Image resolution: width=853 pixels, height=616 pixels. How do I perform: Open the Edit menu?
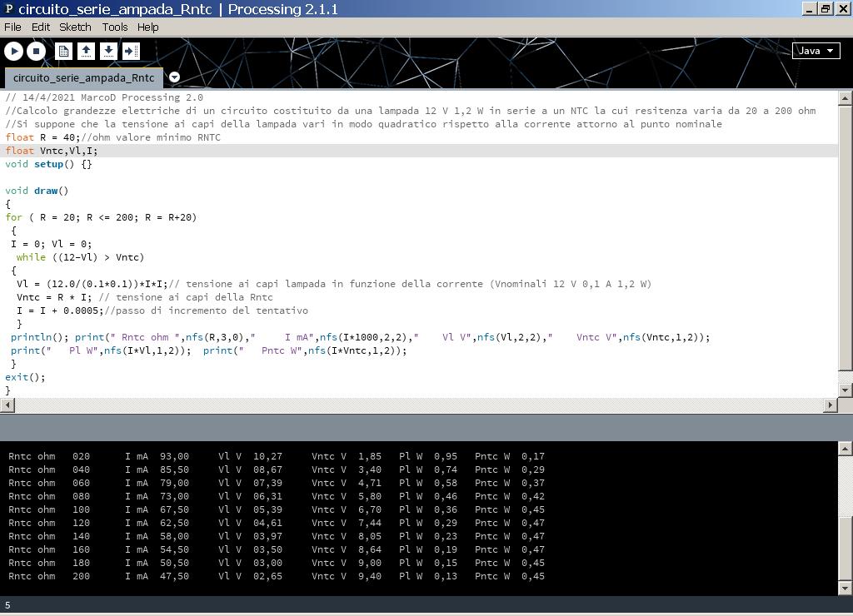tap(41, 27)
